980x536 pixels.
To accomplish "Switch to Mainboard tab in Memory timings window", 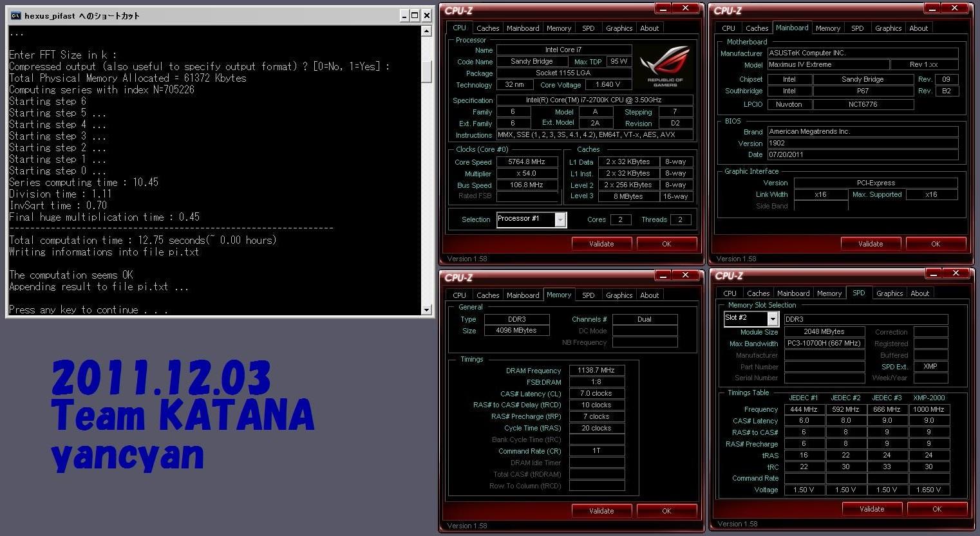I will point(523,295).
